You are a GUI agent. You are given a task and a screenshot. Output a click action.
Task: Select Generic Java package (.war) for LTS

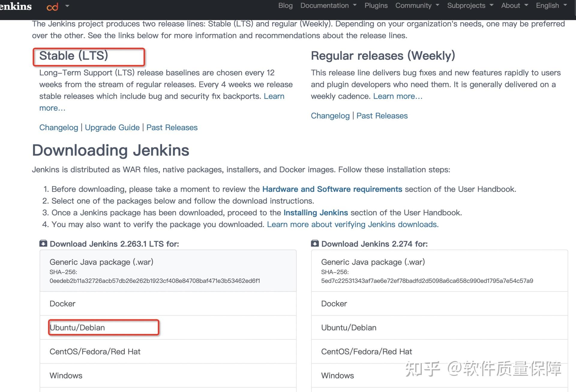tap(168, 271)
